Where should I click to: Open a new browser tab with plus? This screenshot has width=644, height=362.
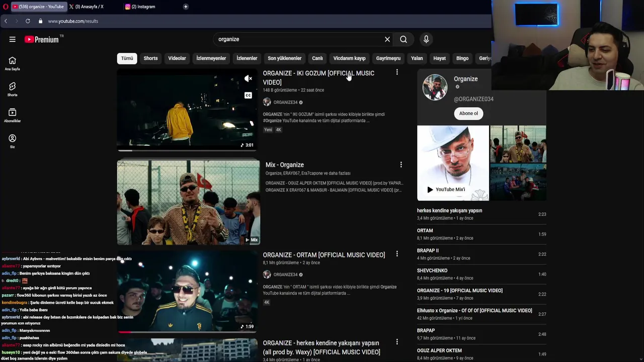tap(186, 7)
